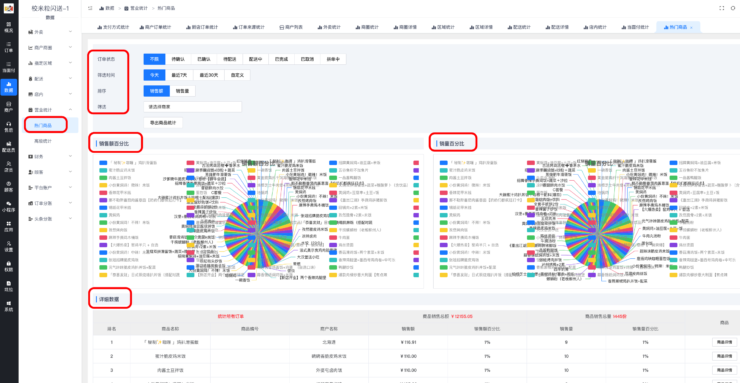Expand the 财务 menu group

click(50, 156)
